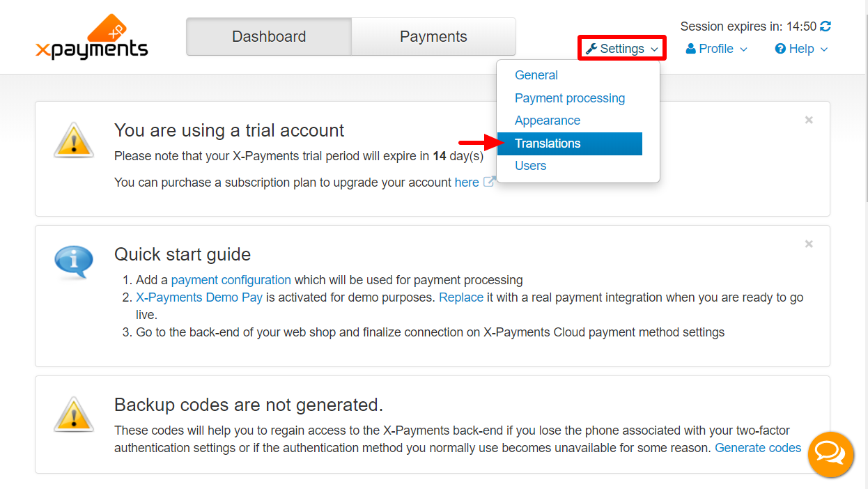Click the Settings wrench icon
Screen dimensions: 868x489
[x=591, y=49]
